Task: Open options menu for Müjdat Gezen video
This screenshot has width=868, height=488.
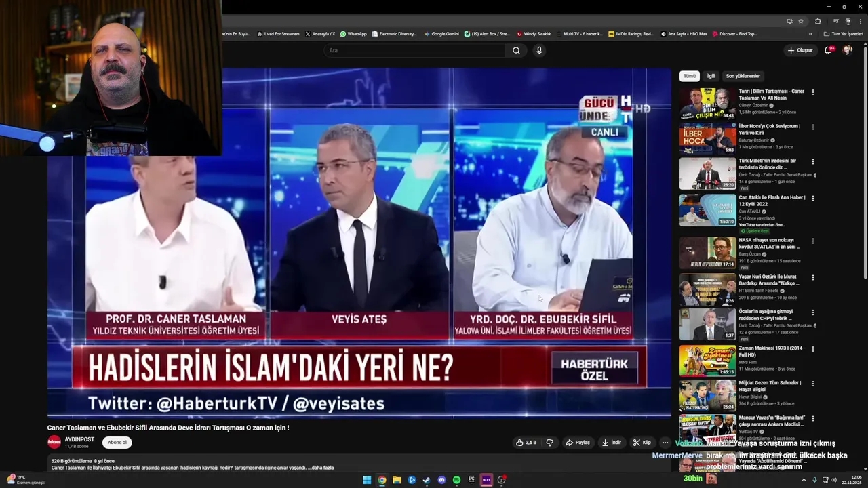Action: (x=813, y=384)
